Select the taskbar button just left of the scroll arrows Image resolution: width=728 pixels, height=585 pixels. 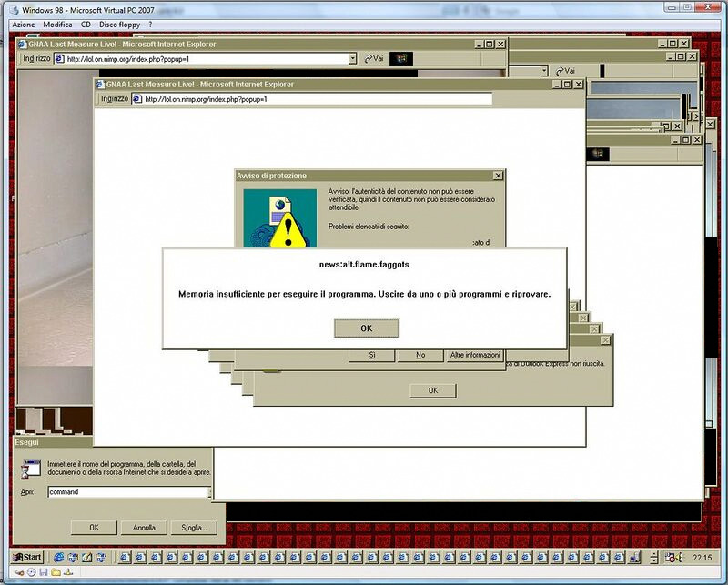tap(634, 557)
